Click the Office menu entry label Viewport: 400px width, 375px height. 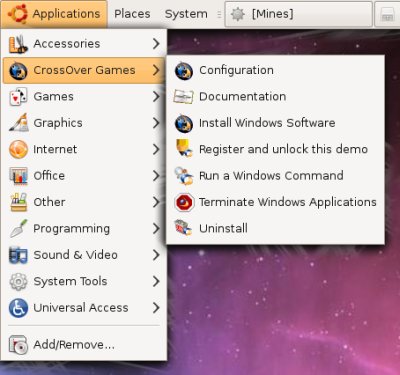[x=49, y=176]
